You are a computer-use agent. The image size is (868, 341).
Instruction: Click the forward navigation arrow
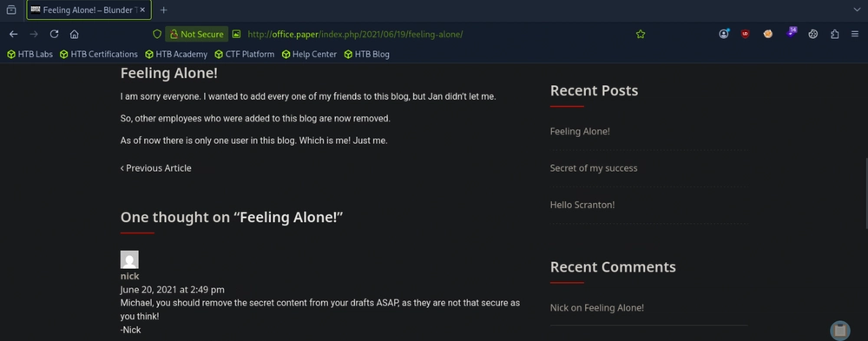[x=34, y=35]
